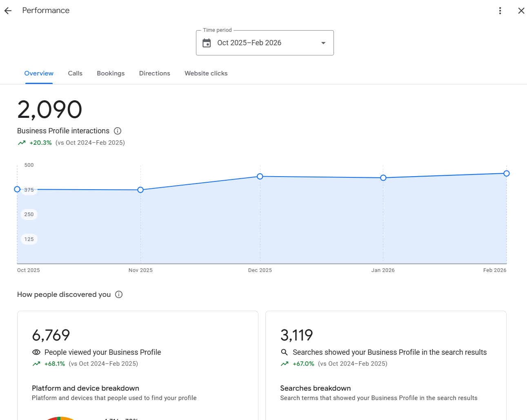Open the three-dot more options menu
This screenshot has height=420, width=527.
[x=500, y=11]
